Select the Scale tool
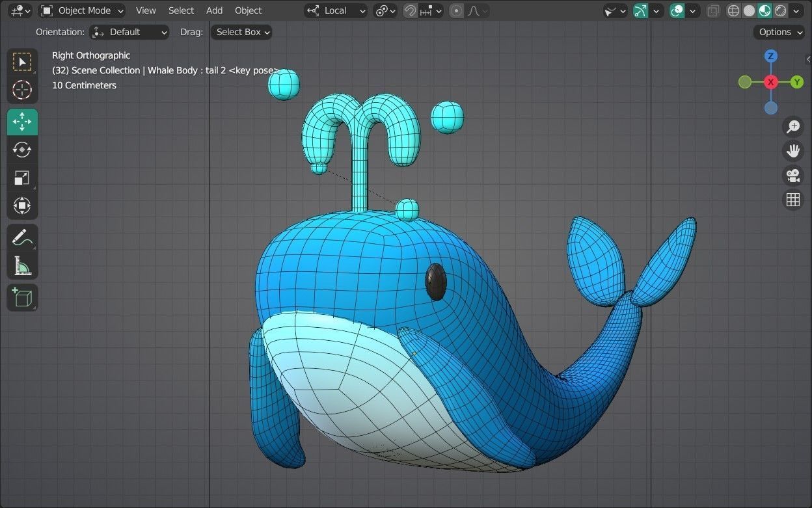 click(22, 178)
